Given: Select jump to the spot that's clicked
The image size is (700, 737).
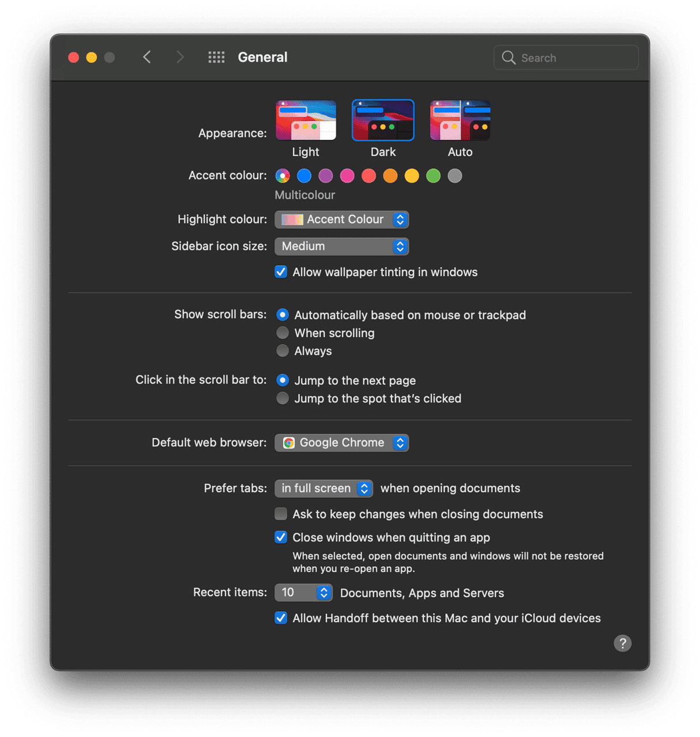Looking at the screenshot, I should tap(283, 398).
